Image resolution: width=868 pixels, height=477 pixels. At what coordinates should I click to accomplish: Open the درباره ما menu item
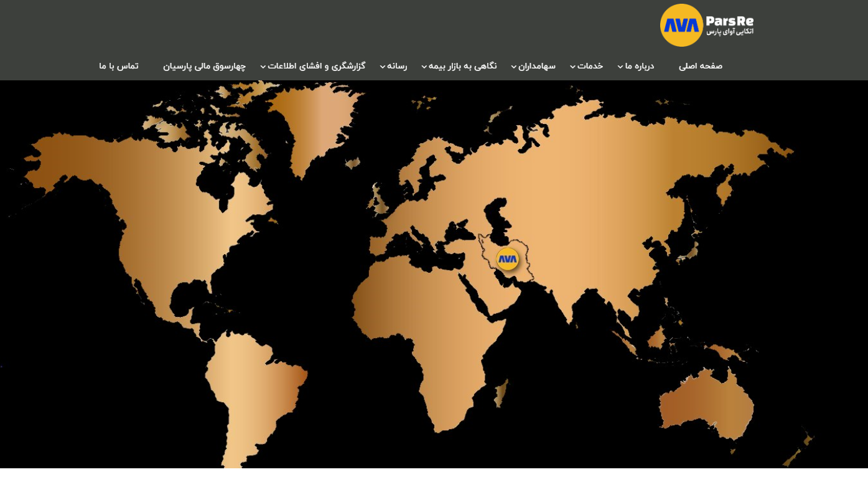tap(640, 66)
